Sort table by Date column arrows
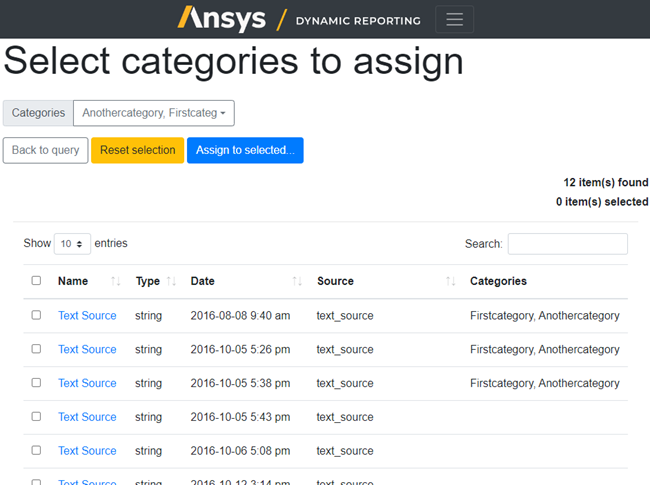650x485 pixels. (x=297, y=281)
